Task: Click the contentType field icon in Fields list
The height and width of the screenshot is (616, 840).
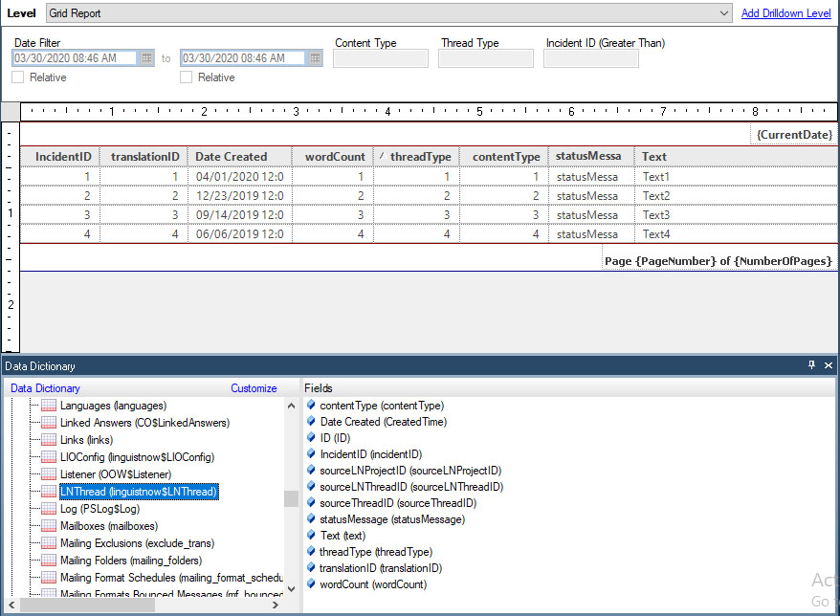Action: coord(311,406)
